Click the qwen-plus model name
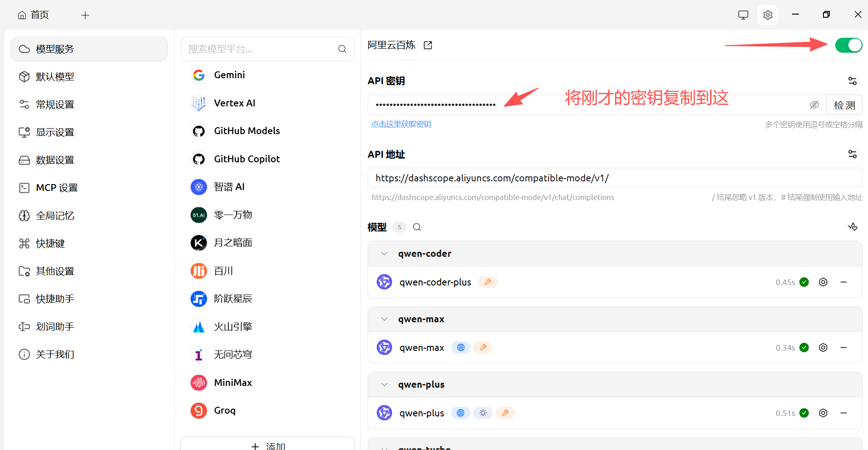Image resolution: width=868 pixels, height=450 pixels. (x=422, y=413)
